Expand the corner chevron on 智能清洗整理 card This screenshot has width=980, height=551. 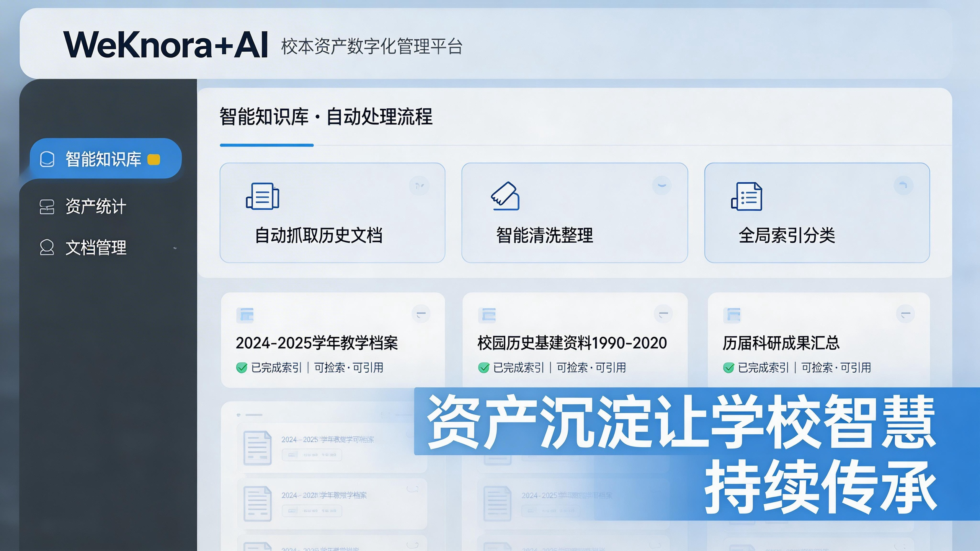(x=661, y=186)
